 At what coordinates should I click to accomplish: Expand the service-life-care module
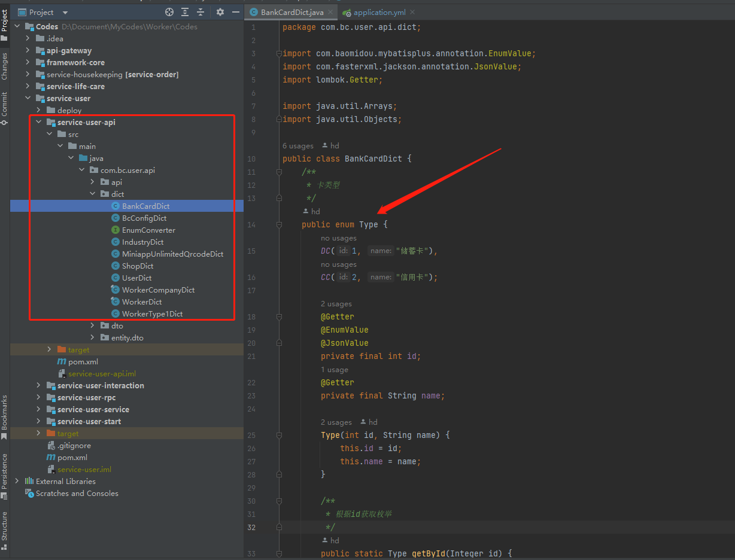[28, 86]
